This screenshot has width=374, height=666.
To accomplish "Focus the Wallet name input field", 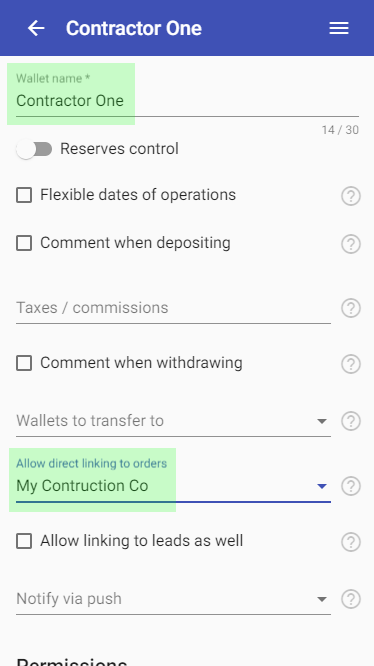I will click(187, 101).
